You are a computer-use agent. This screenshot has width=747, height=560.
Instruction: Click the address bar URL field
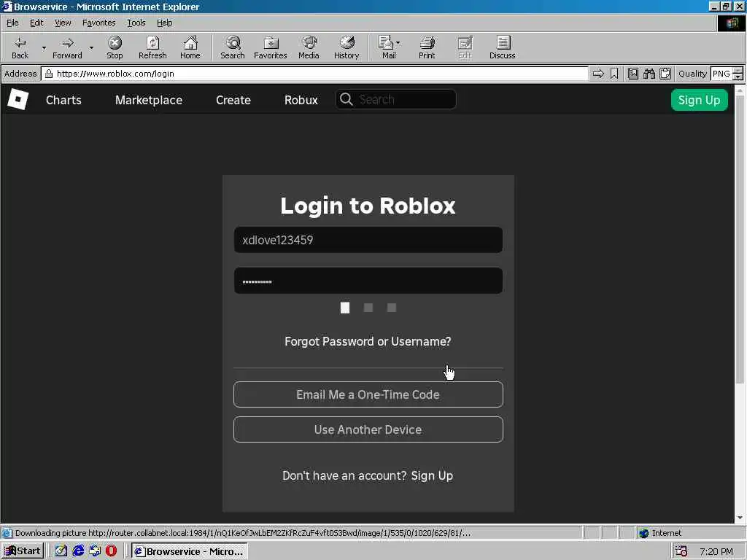(314, 74)
